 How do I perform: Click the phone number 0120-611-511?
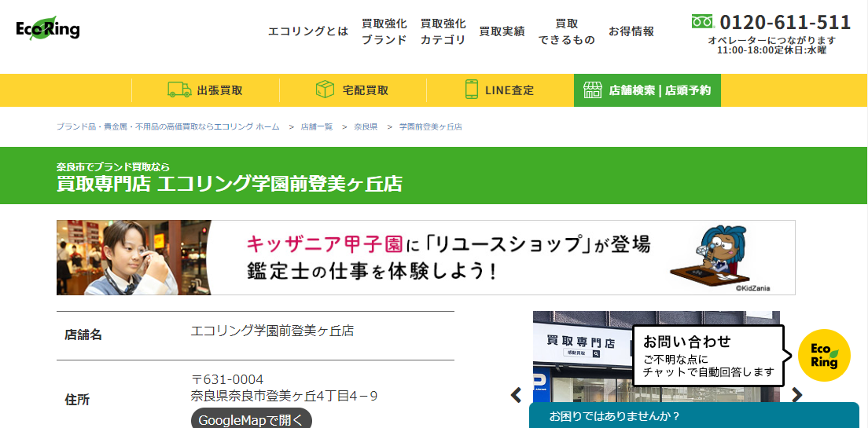point(785,23)
